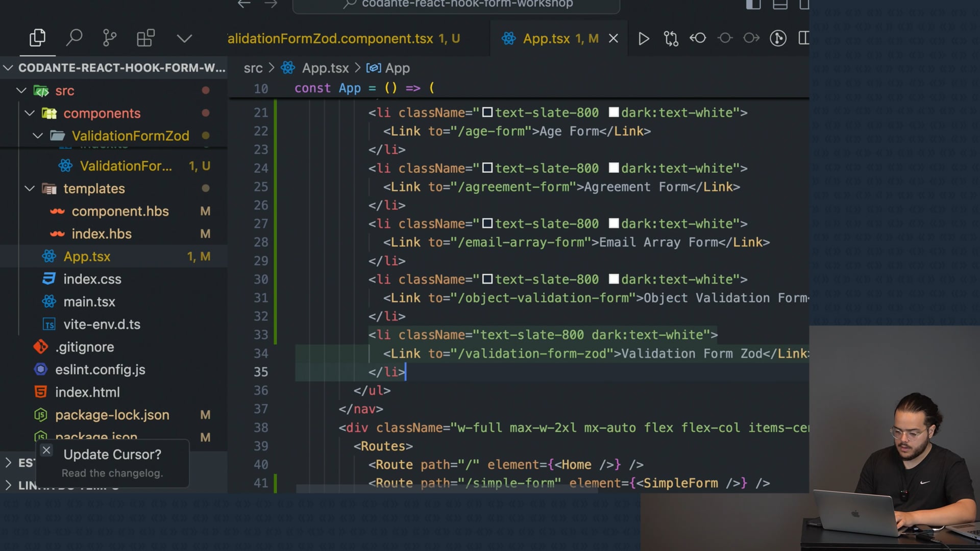980x551 pixels.
Task: Show more activity bar views chevron
Action: pyautogui.click(x=184, y=39)
